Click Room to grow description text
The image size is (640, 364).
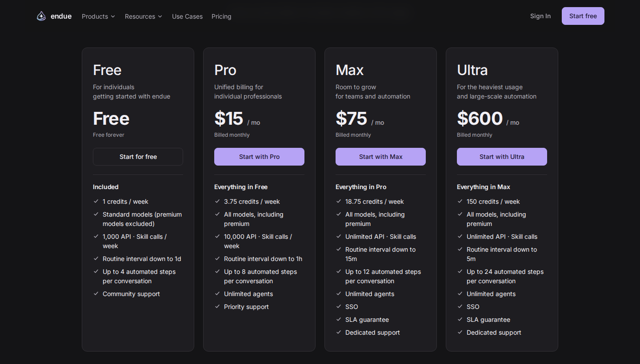pyautogui.click(x=373, y=92)
